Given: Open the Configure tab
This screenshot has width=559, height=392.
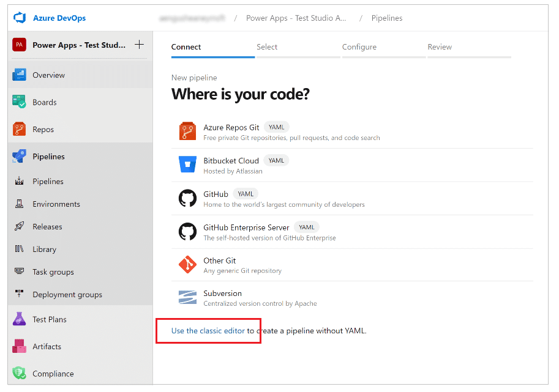Looking at the screenshot, I should [x=359, y=46].
